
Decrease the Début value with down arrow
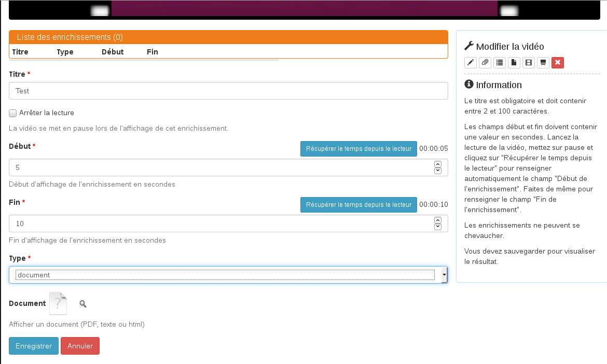pyautogui.click(x=437, y=171)
